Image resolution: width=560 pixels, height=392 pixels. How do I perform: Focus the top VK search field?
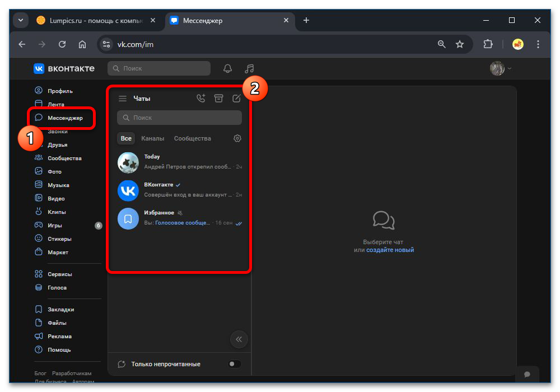click(x=159, y=68)
